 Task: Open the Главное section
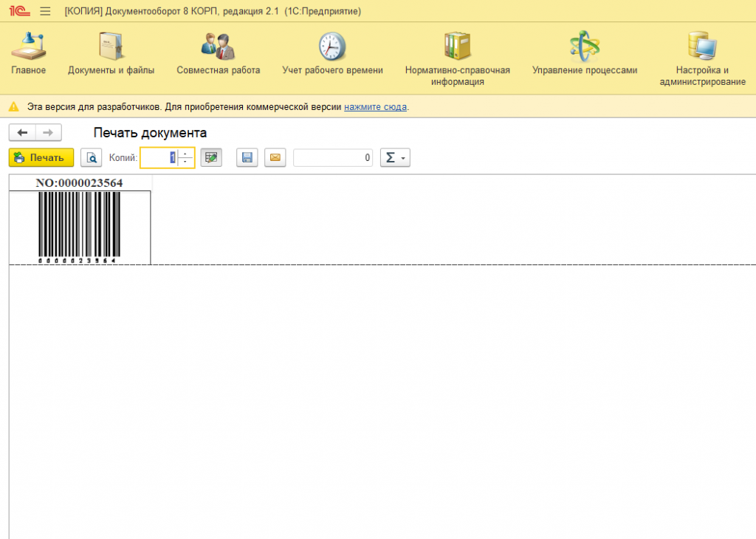(29, 53)
